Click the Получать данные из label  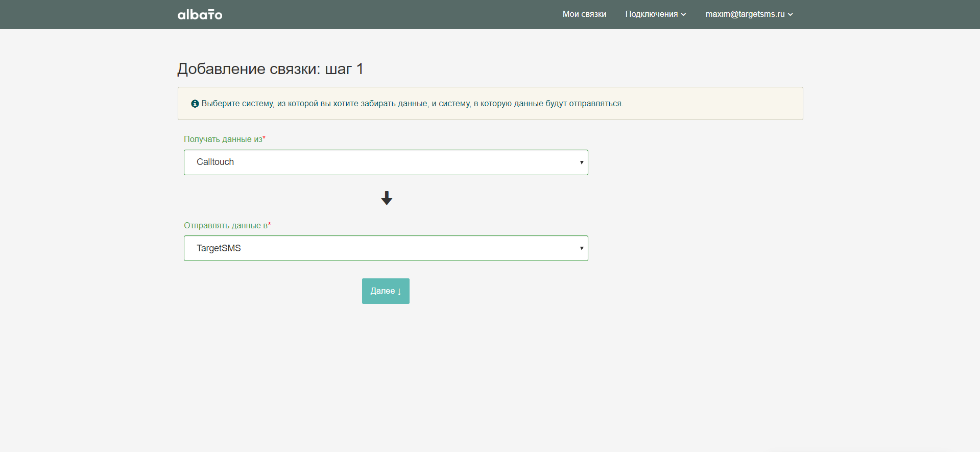click(x=225, y=139)
